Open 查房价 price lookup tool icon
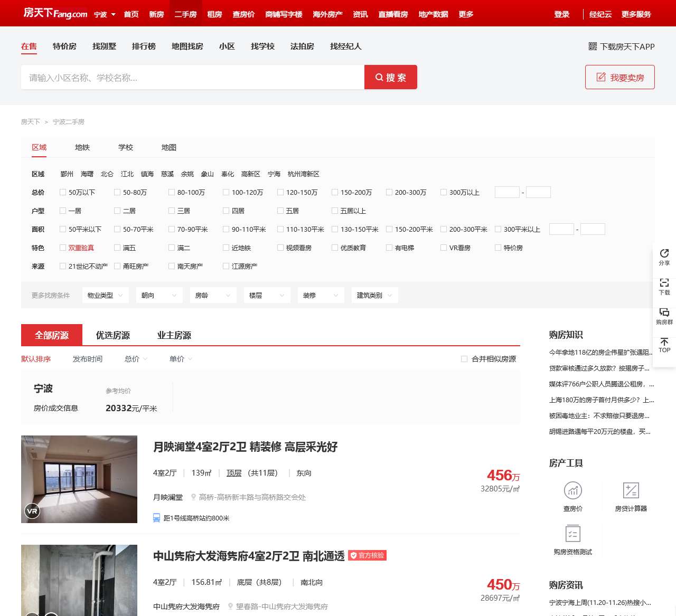This screenshot has width=676, height=616. pyautogui.click(x=573, y=491)
